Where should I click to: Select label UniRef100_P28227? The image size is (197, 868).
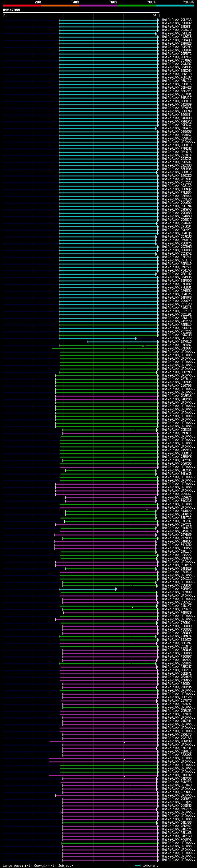[177, 555]
